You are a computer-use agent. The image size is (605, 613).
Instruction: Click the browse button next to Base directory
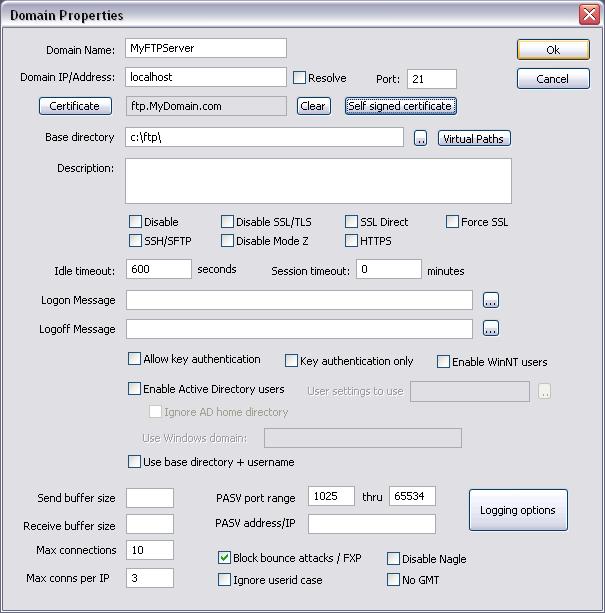pos(421,139)
